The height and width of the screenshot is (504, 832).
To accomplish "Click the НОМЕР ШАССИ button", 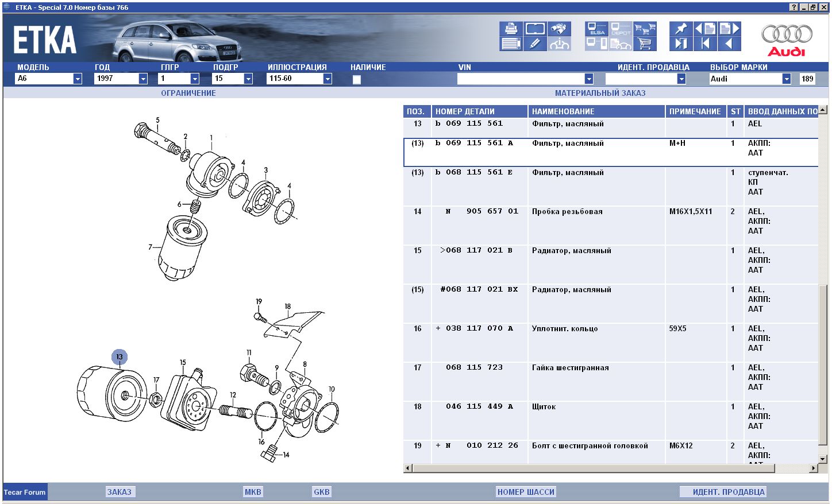I will point(526,492).
